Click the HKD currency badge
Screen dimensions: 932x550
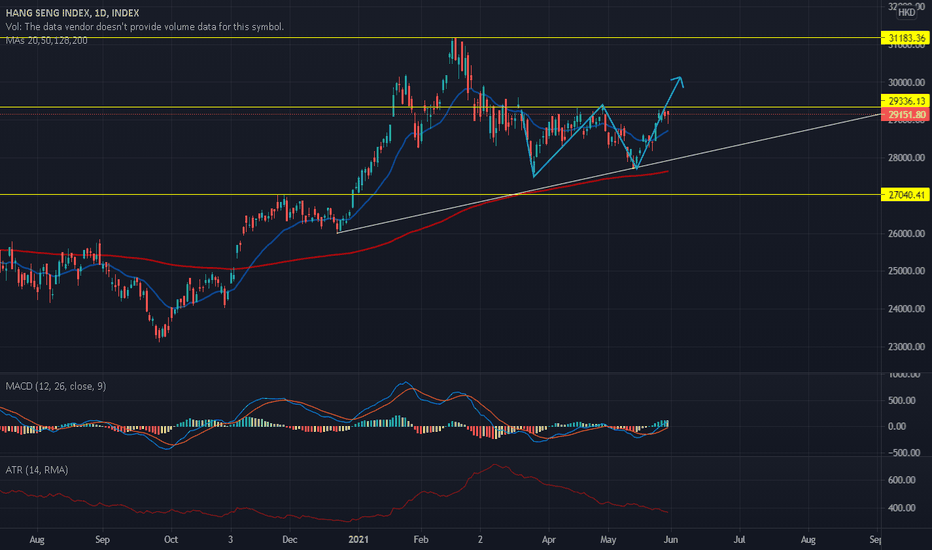[906, 12]
